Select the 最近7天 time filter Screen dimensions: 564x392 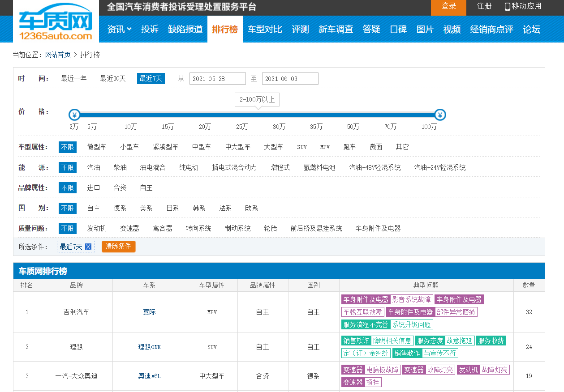151,78
